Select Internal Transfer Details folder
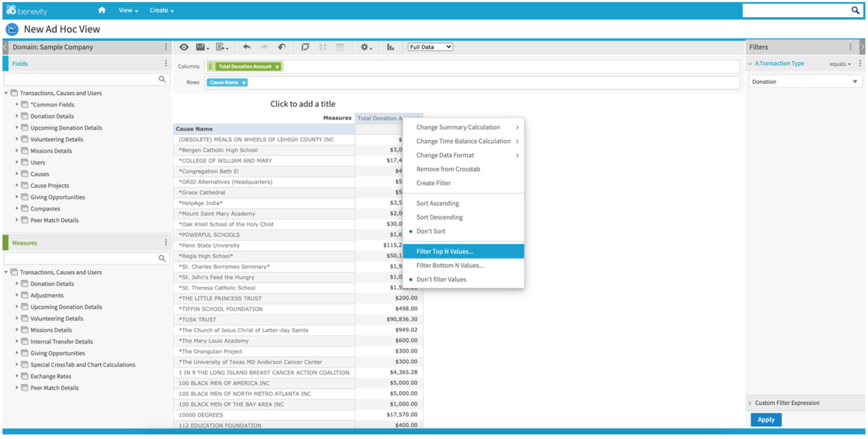868x439 pixels. pyautogui.click(x=62, y=341)
